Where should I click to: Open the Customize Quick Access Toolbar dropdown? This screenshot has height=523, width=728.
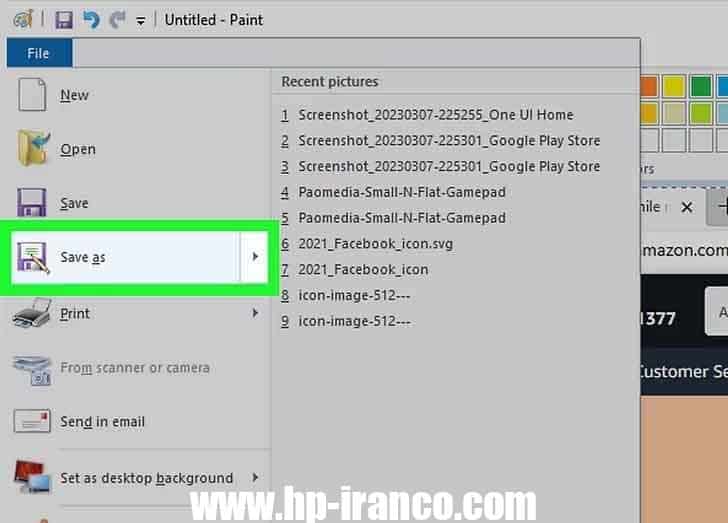click(140, 21)
